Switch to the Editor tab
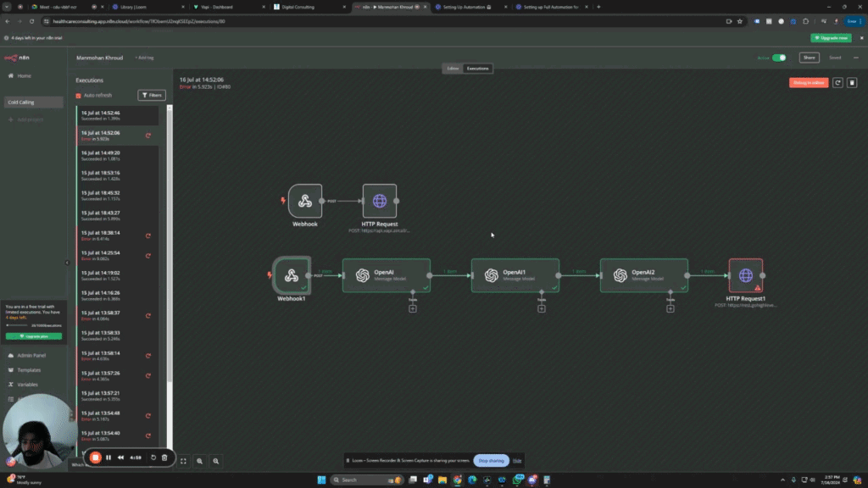The image size is (868, 488). [453, 68]
